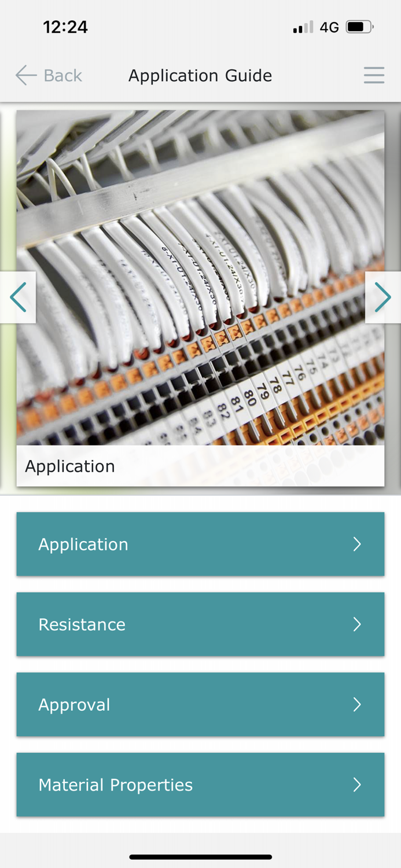
Task: Open the hamburger menu icon
Action: pyautogui.click(x=374, y=75)
